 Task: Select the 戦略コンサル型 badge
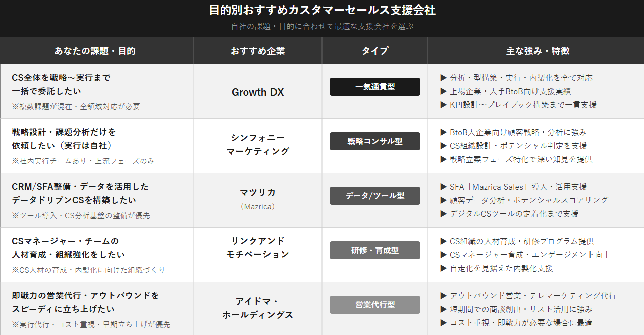pyautogui.click(x=375, y=141)
